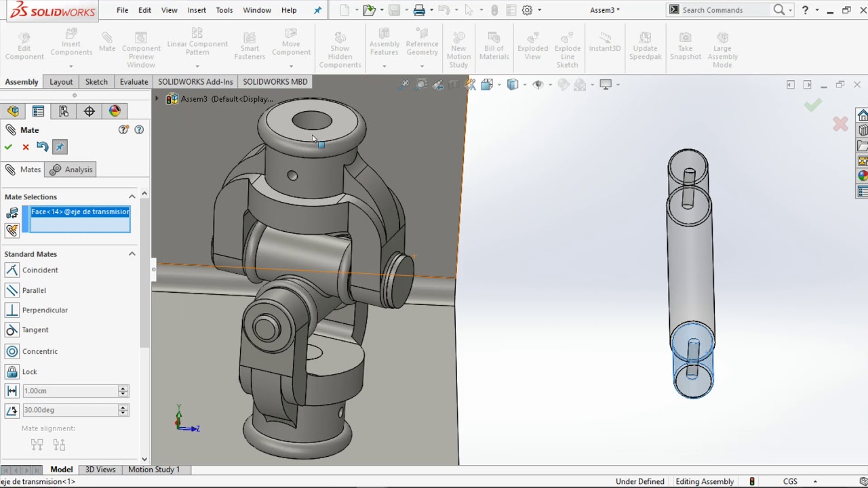The height and width of the screenshot is (488, 868).
Task: Open the Layout ribbon tab
Action: pos(61,81)
